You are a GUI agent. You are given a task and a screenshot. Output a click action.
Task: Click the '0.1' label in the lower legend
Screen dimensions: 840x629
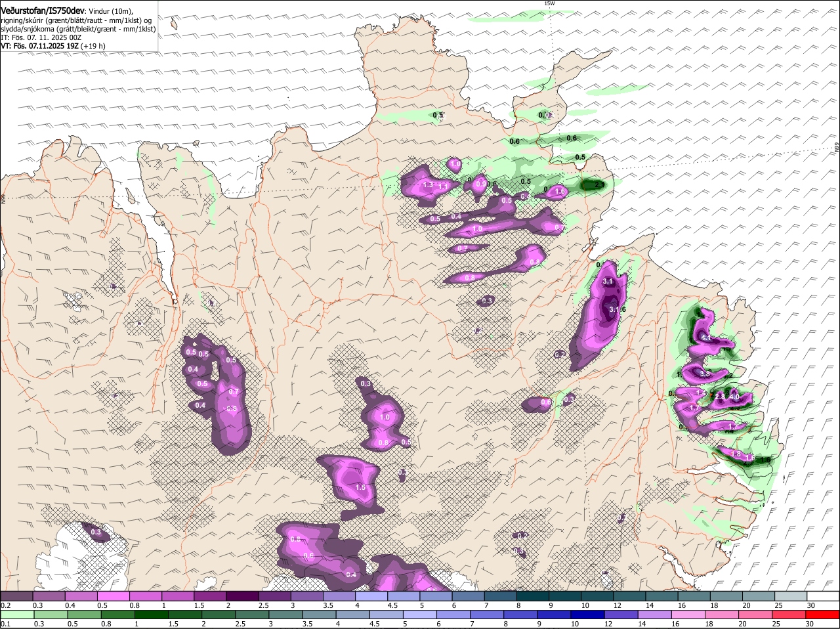[x=5, y=624]
